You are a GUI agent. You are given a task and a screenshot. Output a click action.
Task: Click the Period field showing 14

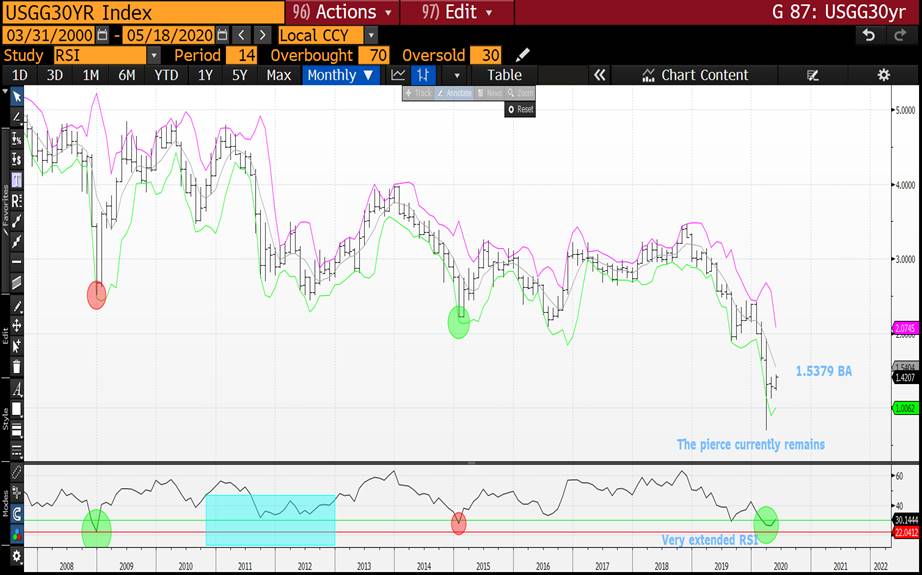point(241,56)
